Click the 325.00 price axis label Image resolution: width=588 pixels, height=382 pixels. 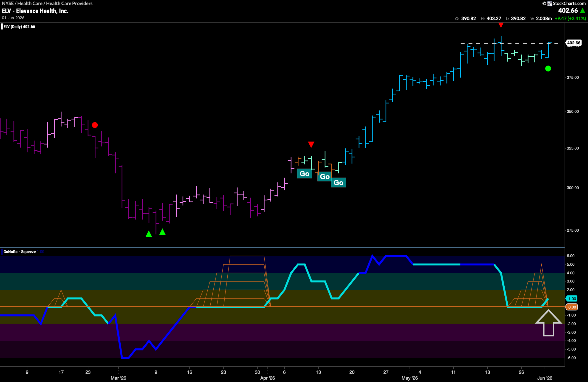coord(573,148)
